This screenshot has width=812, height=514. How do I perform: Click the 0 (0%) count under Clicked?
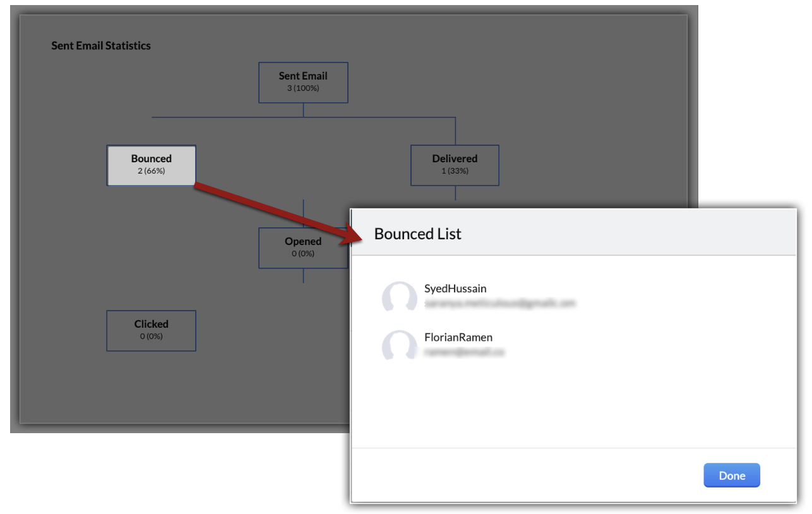pyautogui.click(x=151, y=337)
